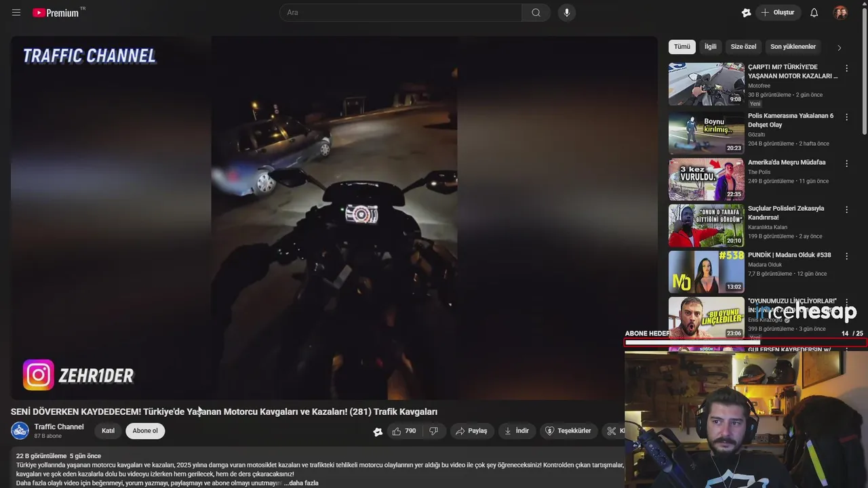This screenshot has width=868, height=488.
Task: Open Traffic Channel avatar icon
Action: (x=20, y=430)
